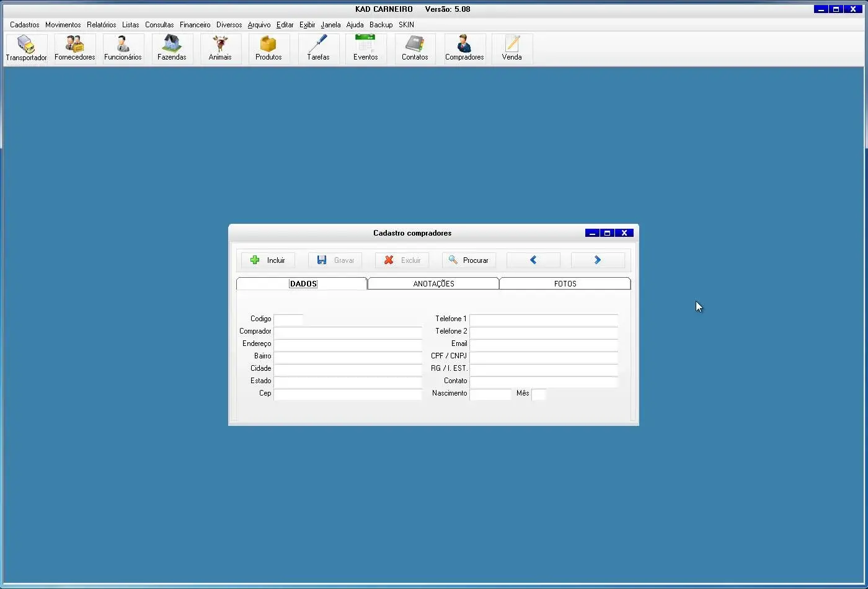The width and height of the screenshot is (868, 589).
Task: Select the Animais toolbar icon
Action: tap(220, 48)
